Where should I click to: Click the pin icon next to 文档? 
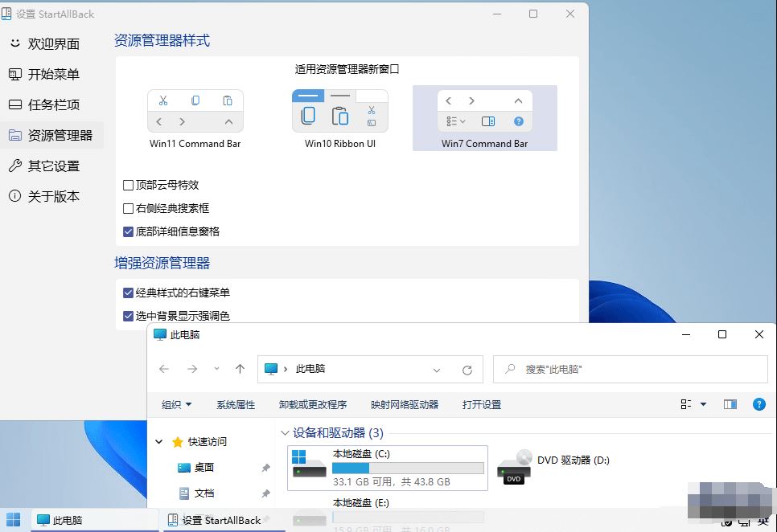[x=265, y=493]
